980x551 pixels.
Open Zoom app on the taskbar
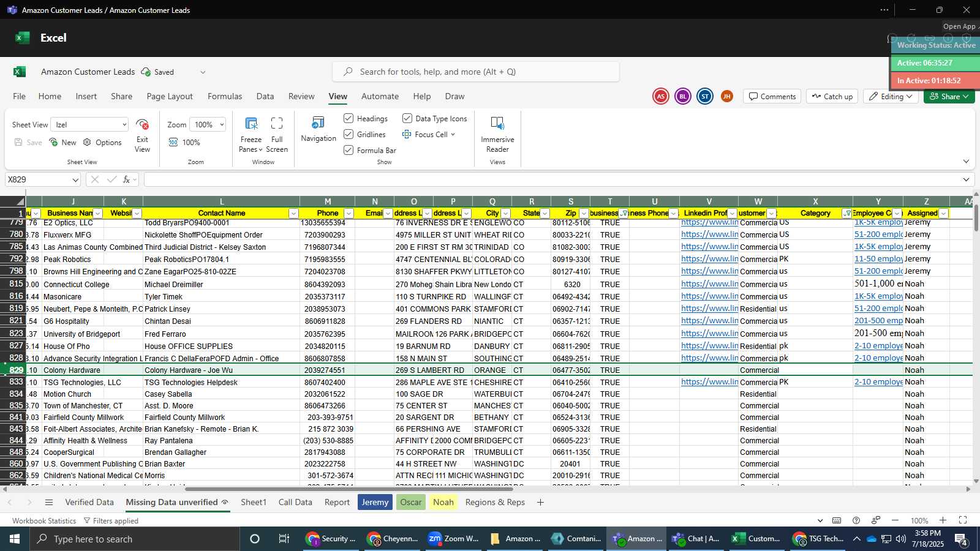pyautogui.click(x=453, y=539)
